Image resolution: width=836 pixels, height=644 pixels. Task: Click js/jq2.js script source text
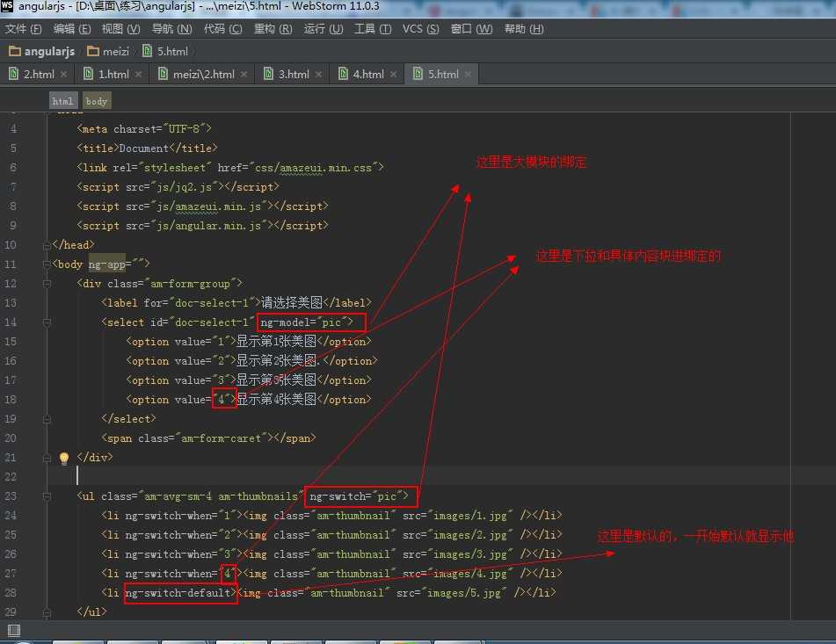tap(184, 187)
